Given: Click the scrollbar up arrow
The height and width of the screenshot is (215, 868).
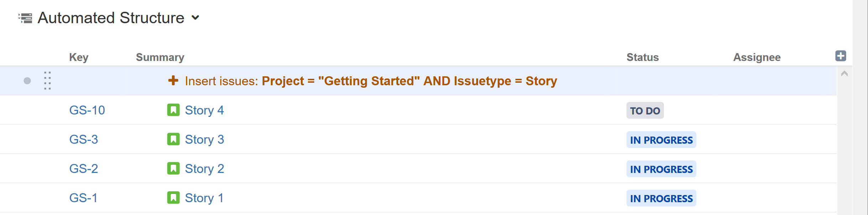Looking at the screenshot, I should pyautogui.click(x=844, y=74).
